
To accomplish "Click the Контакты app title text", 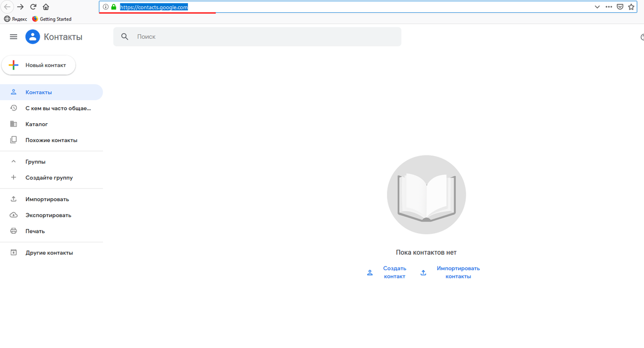I will 63,37.
